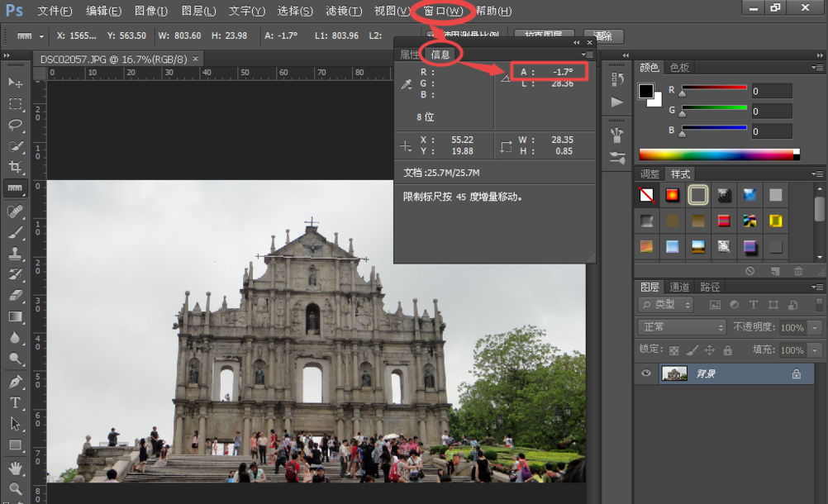Viewport: 828px width, 504px height.
Task: Pick the Crop tool
Action: pos(15,167)
